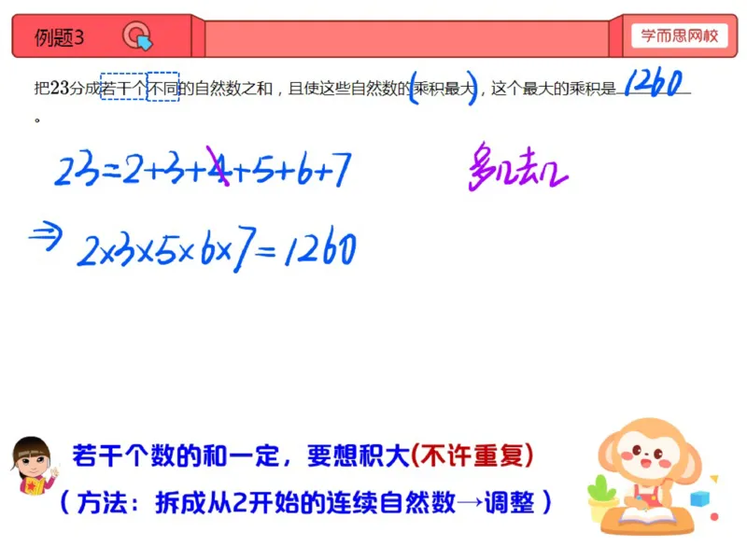Select the line 若干个数的和一定，要想积大
Screen dimensions: 747x560
pos(241,455)
